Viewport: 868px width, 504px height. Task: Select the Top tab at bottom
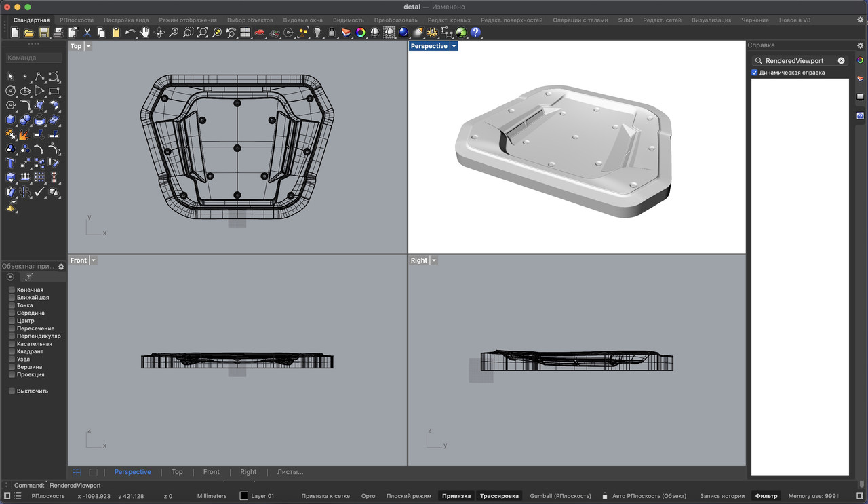(177, 472)
